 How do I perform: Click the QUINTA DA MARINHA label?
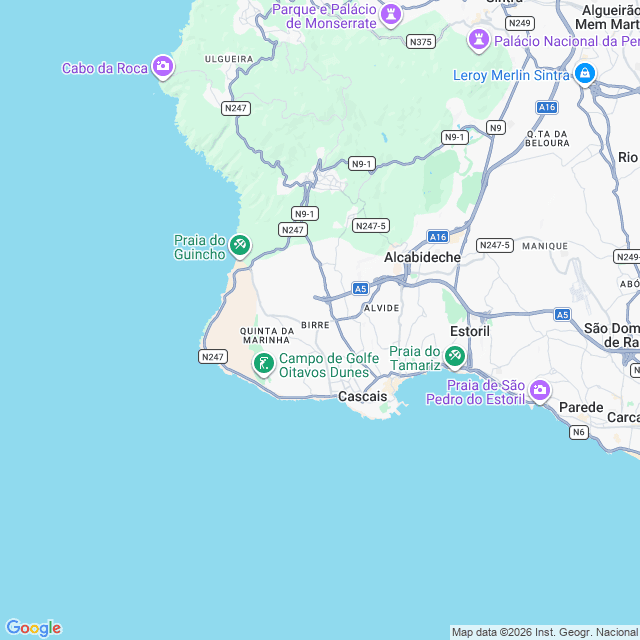267,336
